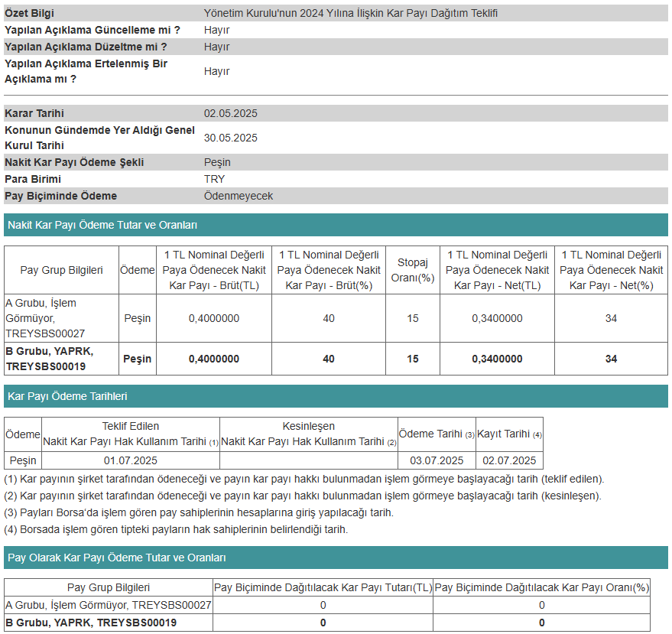Select the proposed date 01.07.2025
Image resolution: width=672 pixels, height=634 pixels.
click(131, 460)
